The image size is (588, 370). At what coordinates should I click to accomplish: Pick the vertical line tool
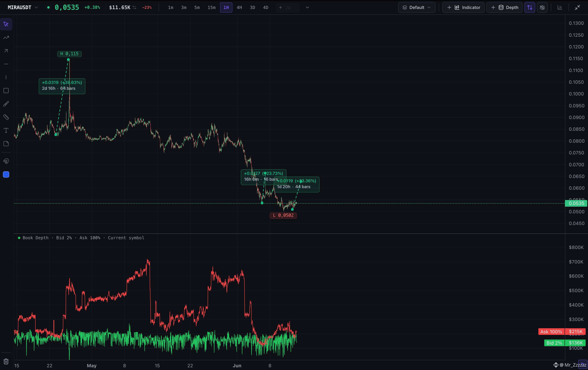click(6, 77)
